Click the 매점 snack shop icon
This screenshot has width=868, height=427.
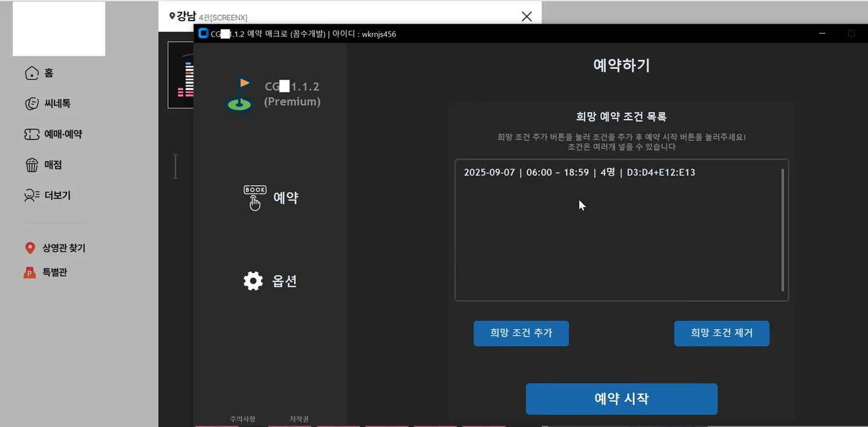[x=31, y=164]
